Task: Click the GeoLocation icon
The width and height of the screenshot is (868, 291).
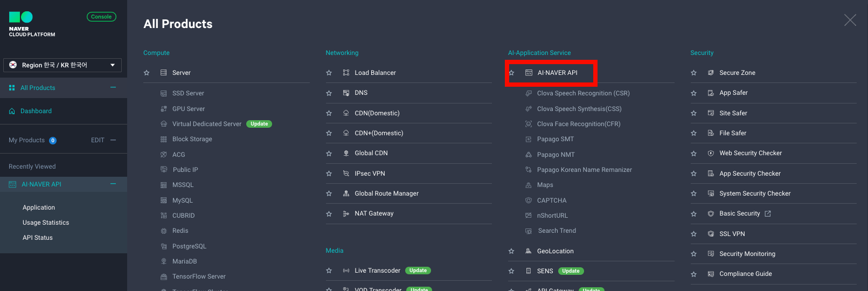Action: [x=529, y=251]
